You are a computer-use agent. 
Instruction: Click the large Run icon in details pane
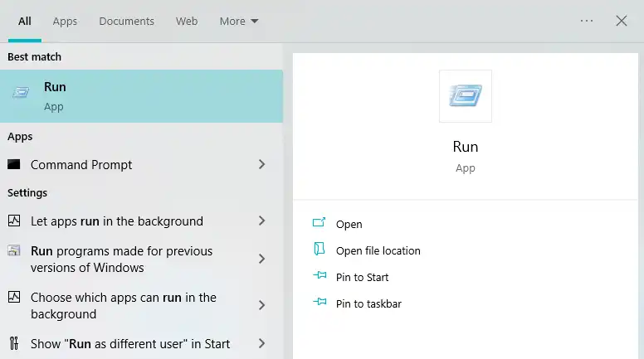465,96
